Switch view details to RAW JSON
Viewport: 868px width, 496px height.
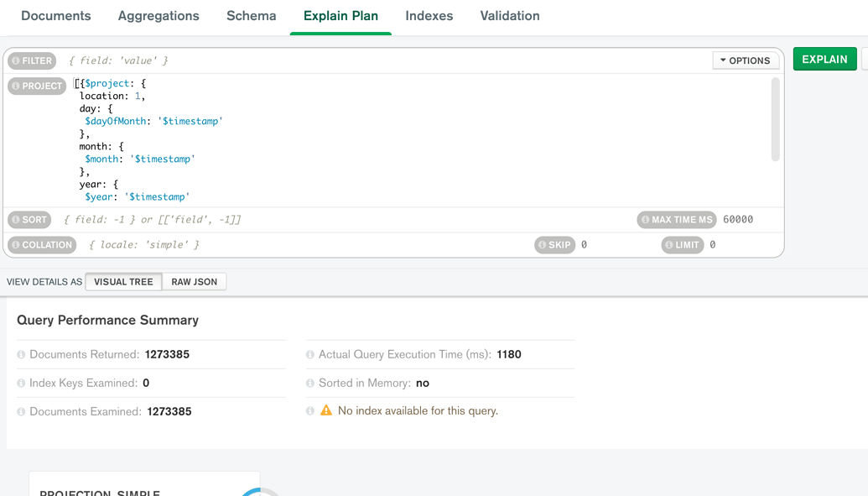194,281
